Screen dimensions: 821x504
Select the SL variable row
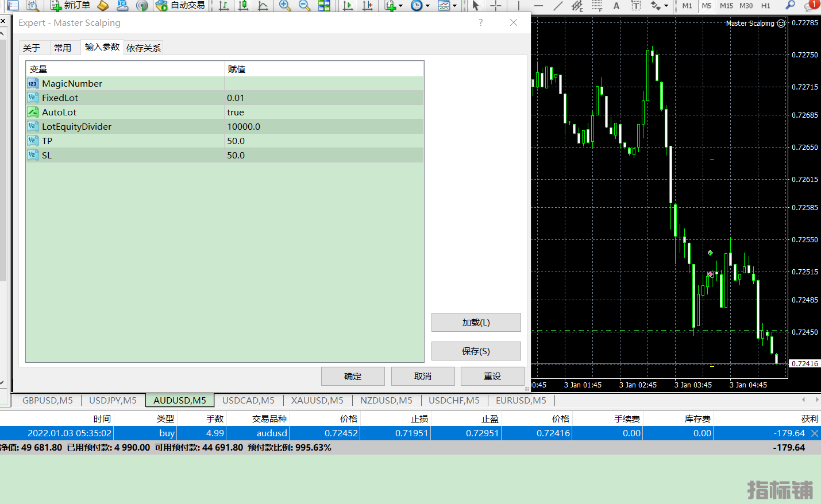pyautogui.click(x=225, y=155)
